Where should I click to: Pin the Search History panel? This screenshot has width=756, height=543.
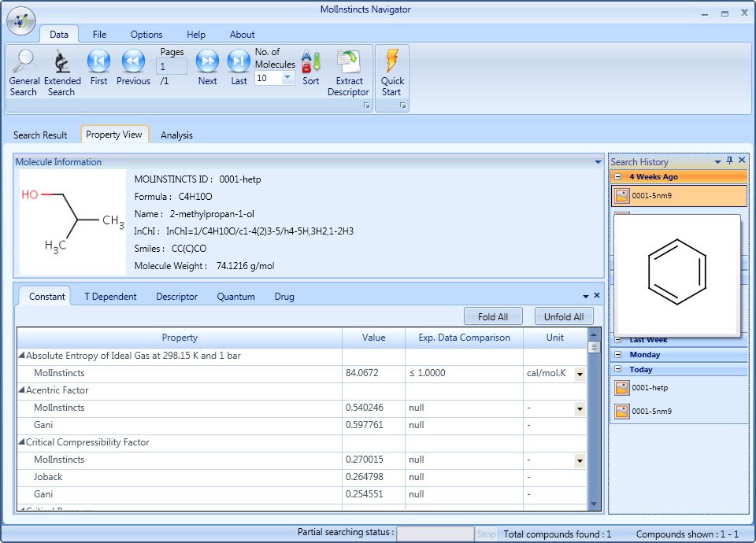click(729, 161)
